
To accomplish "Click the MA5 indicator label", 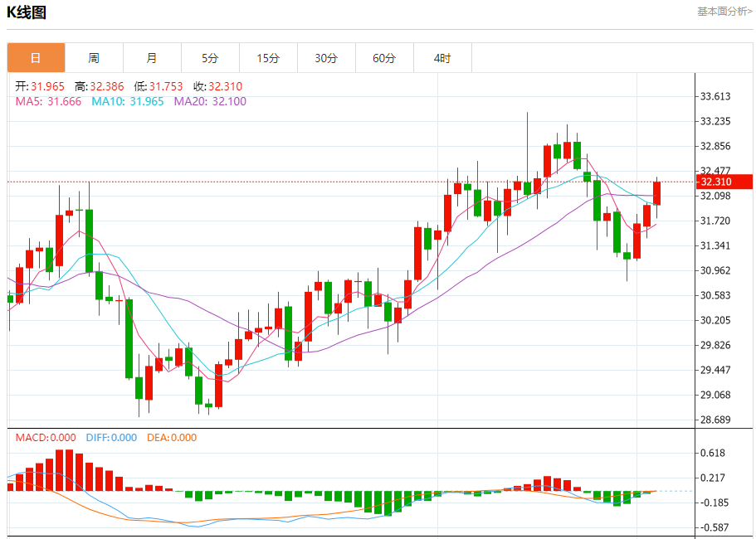I will coord(48,101).
